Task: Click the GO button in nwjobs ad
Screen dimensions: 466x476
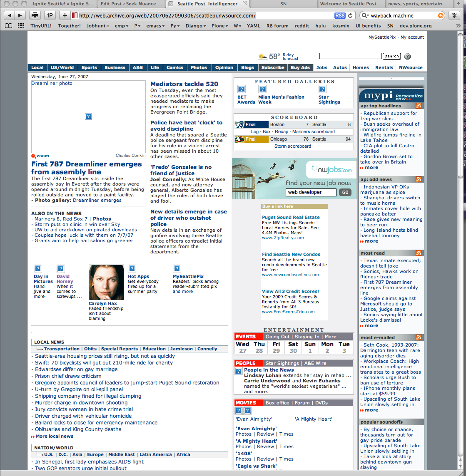Action: 345,192
